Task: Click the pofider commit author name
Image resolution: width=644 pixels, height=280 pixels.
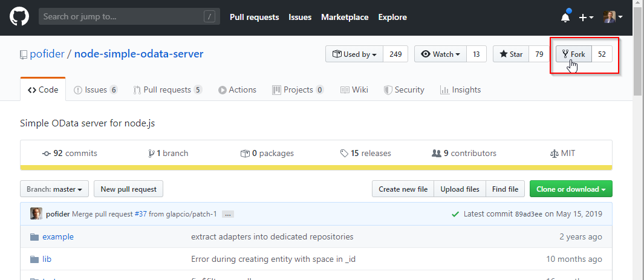Action: pos(58,214)
